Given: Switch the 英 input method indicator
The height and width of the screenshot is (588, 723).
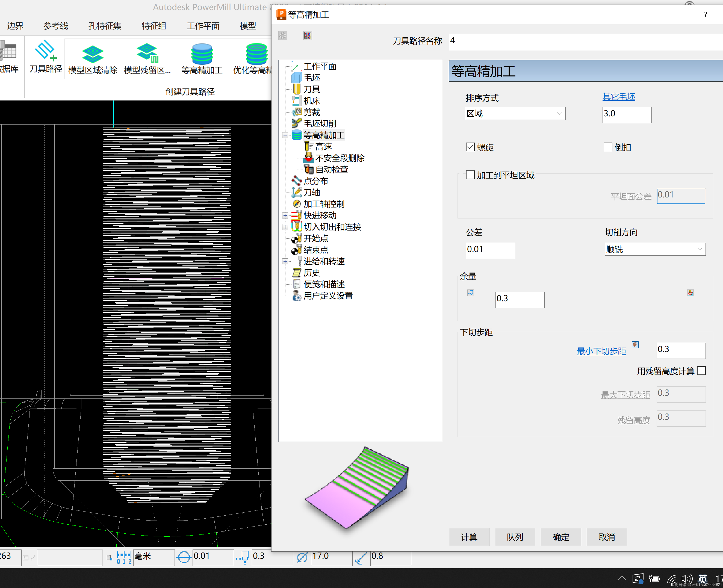Looking at the screenshot, I should (702, 579).
